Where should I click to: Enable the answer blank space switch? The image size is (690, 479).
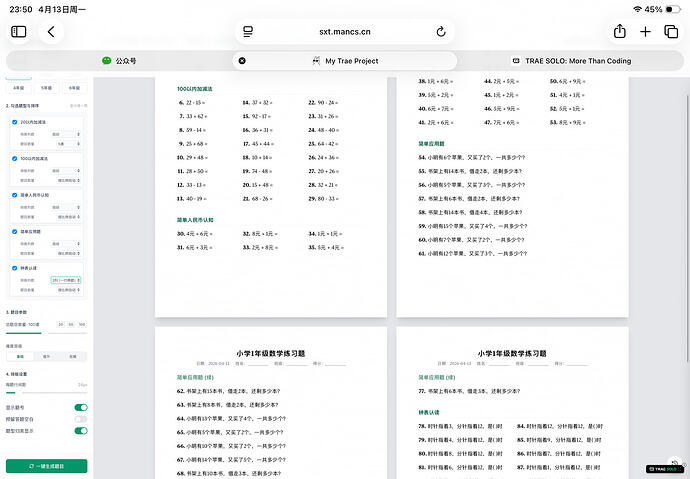81,419
